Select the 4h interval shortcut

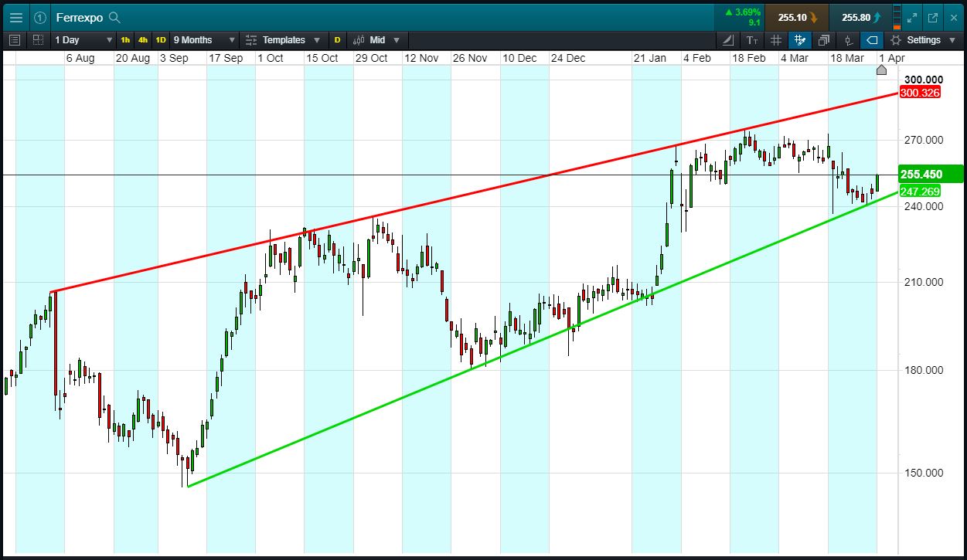[x=143, y=40]
